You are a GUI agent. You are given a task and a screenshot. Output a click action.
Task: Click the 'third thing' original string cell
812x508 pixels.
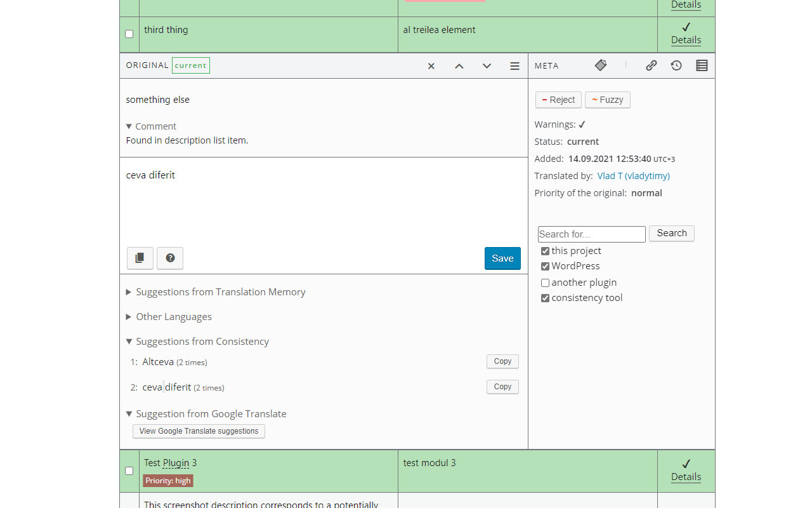268,35
